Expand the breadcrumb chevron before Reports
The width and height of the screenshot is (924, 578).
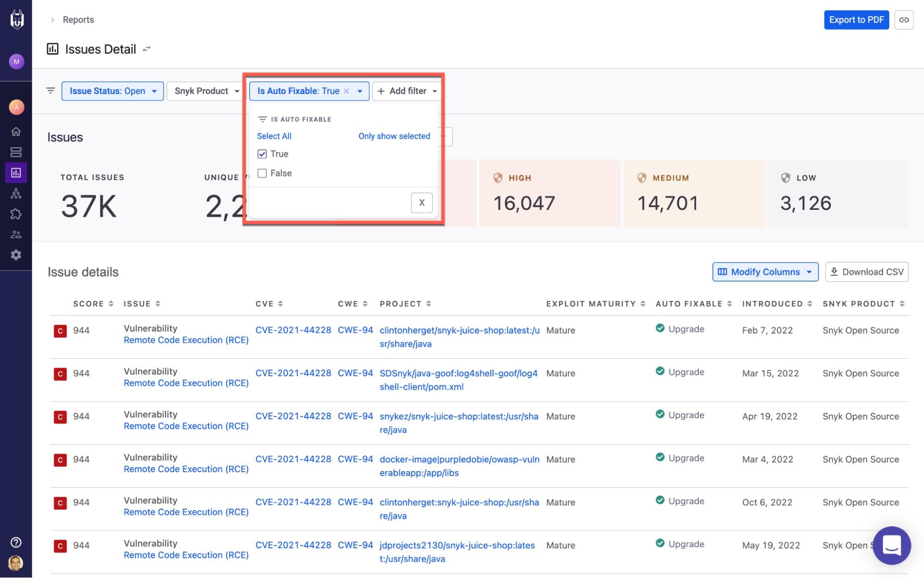point(52,20)
